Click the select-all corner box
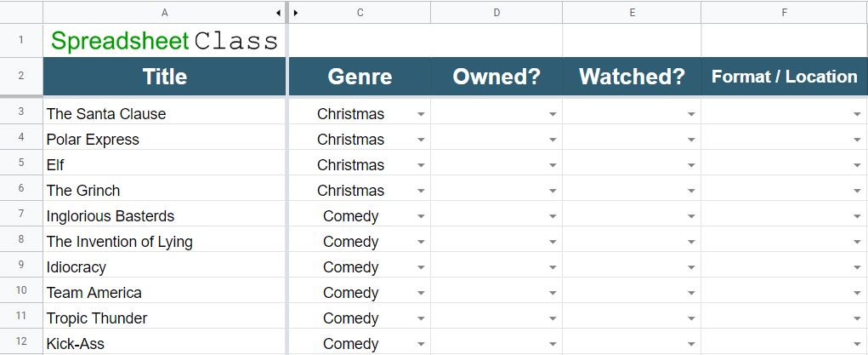 (x=21, y=12)
